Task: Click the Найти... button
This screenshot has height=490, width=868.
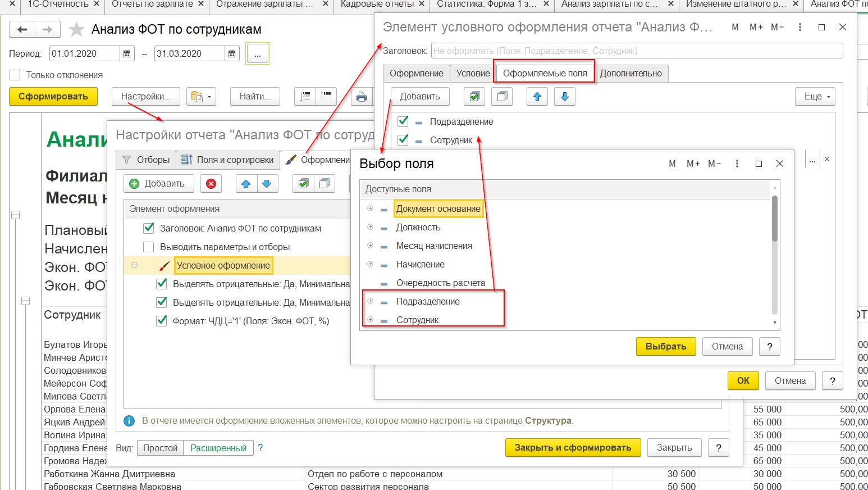Action: tap(255, 97)
